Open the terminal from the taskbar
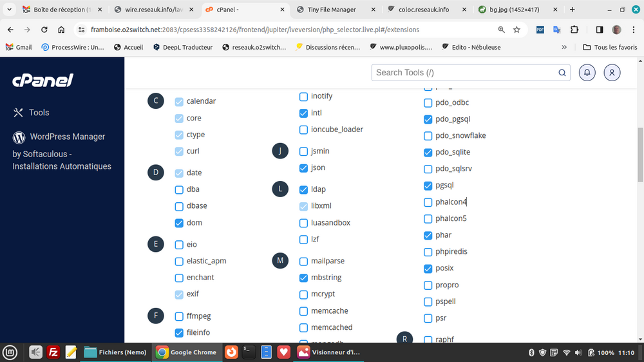 (249, 352)
